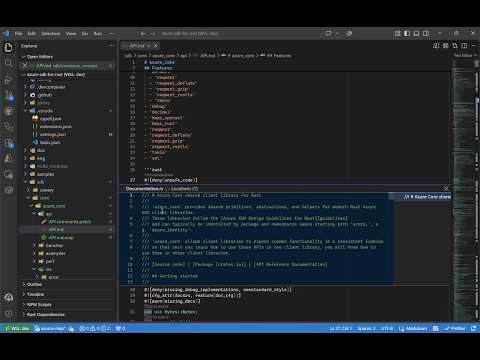Open the Customize Layout icon
Image resolution: width=480 pixels, height=360 pixels.
(397, 33)
